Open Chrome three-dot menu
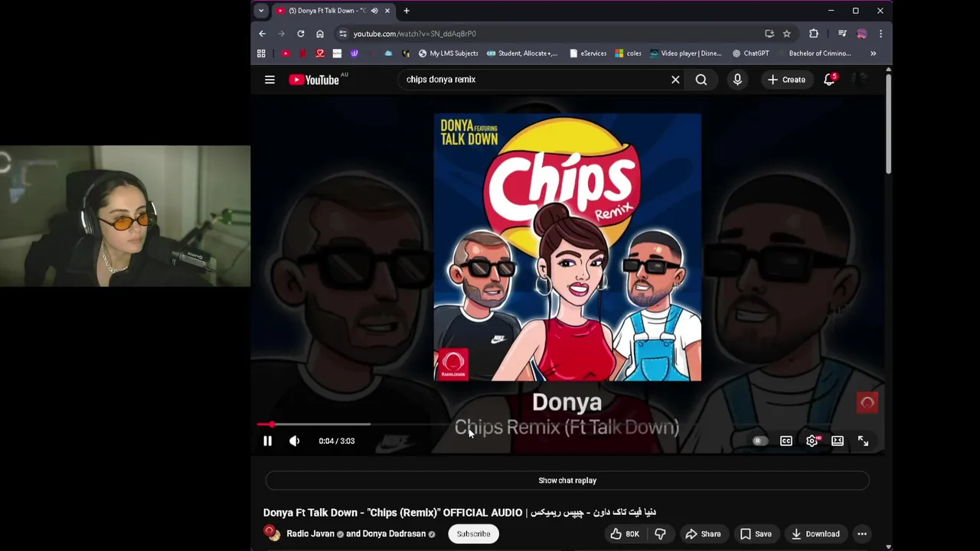 [x=880, y=34]
